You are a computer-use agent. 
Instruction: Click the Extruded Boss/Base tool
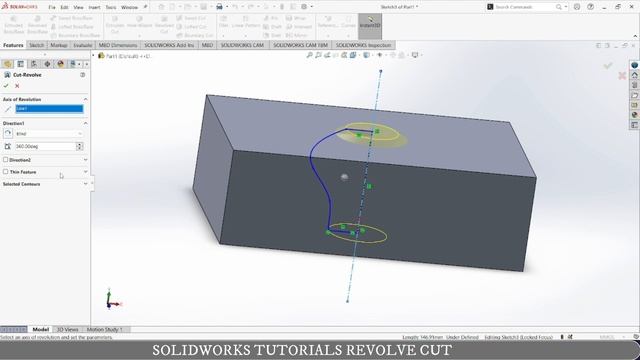13,25
